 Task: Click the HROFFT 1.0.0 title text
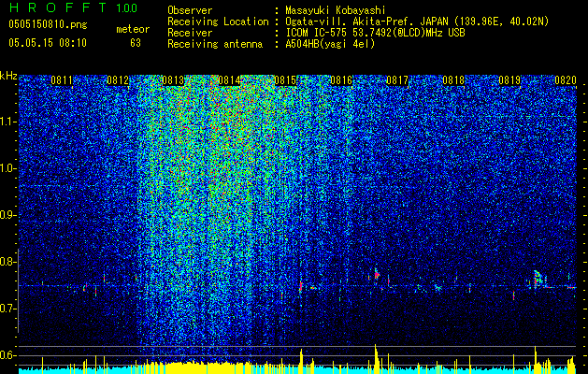click(73, 7)
